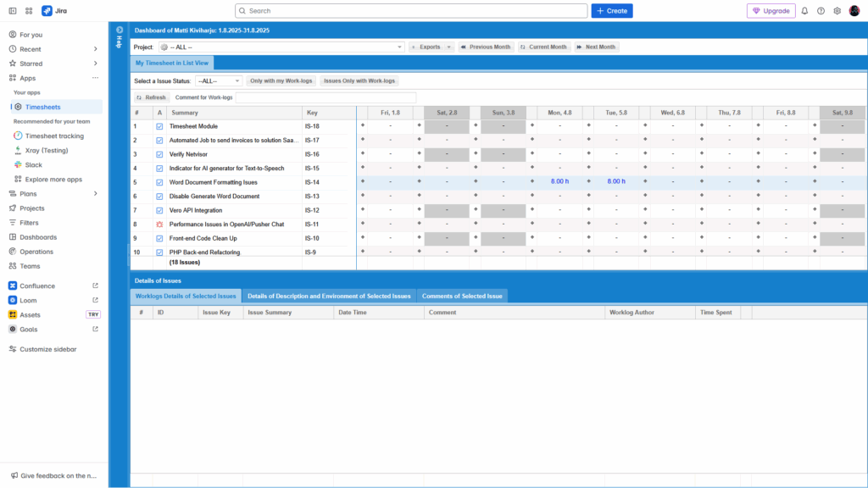Toggle checkbox for Timesheet Module row
This screenshot has width=868, height=488.
[x=159, y=126]
